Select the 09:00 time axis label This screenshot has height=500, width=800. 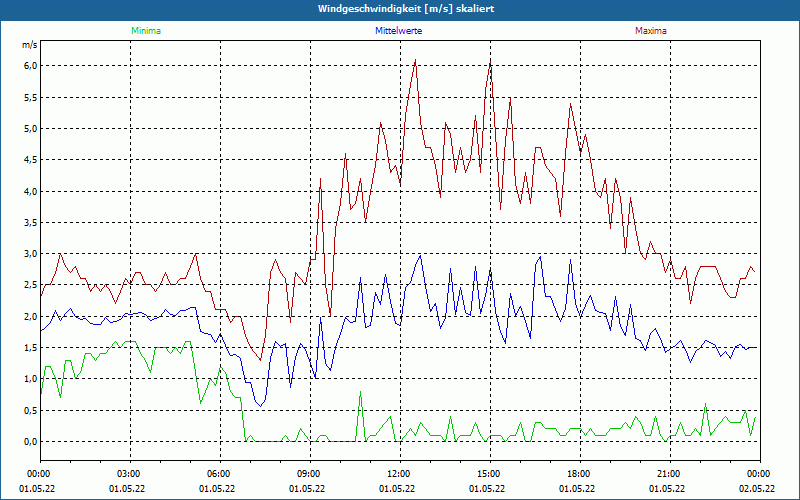tap(308, 473)
